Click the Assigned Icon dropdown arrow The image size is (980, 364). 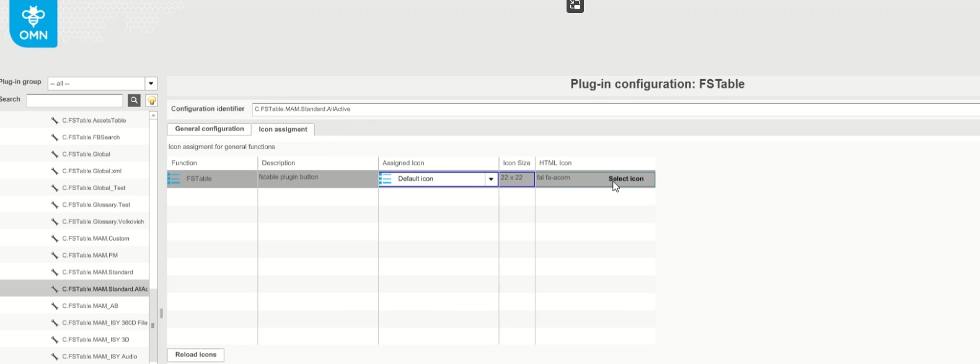491,179
